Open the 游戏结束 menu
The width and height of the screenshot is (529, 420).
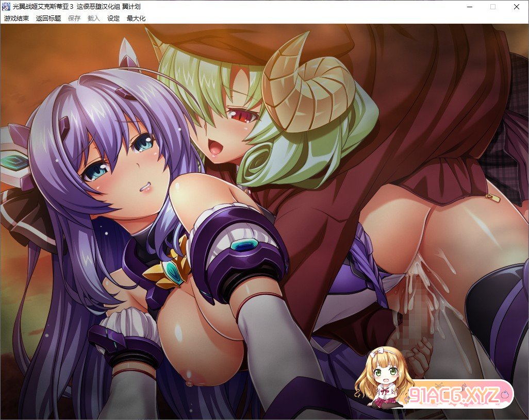16,18
